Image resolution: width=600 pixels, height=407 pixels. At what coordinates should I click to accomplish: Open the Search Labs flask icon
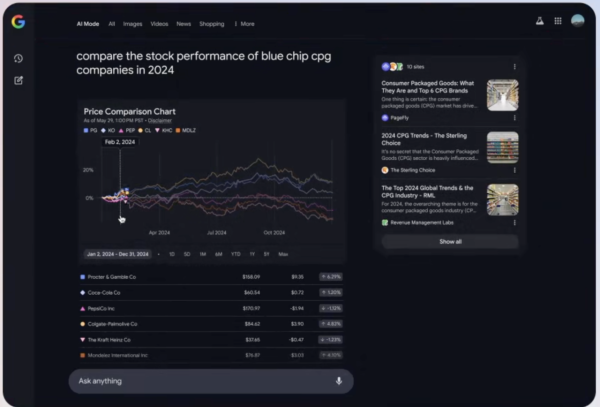tap(537, 22)
